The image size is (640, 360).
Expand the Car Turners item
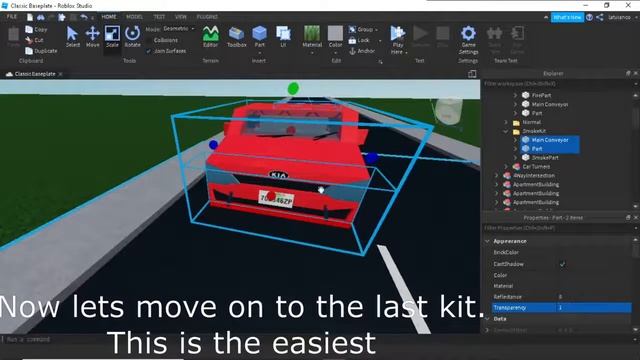(506, 167)
